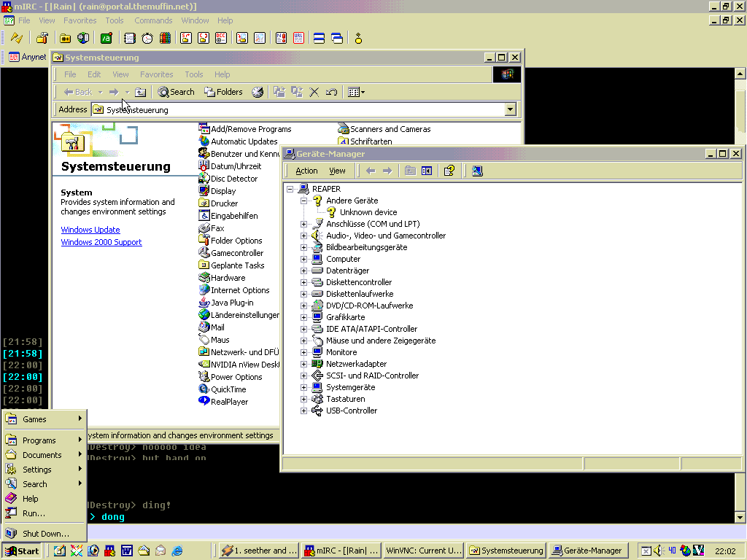Cascade mIRC windows with the cascade icon
Viewport: 747px width, 560px height.
pyautogui.click(x=337, y=38)
